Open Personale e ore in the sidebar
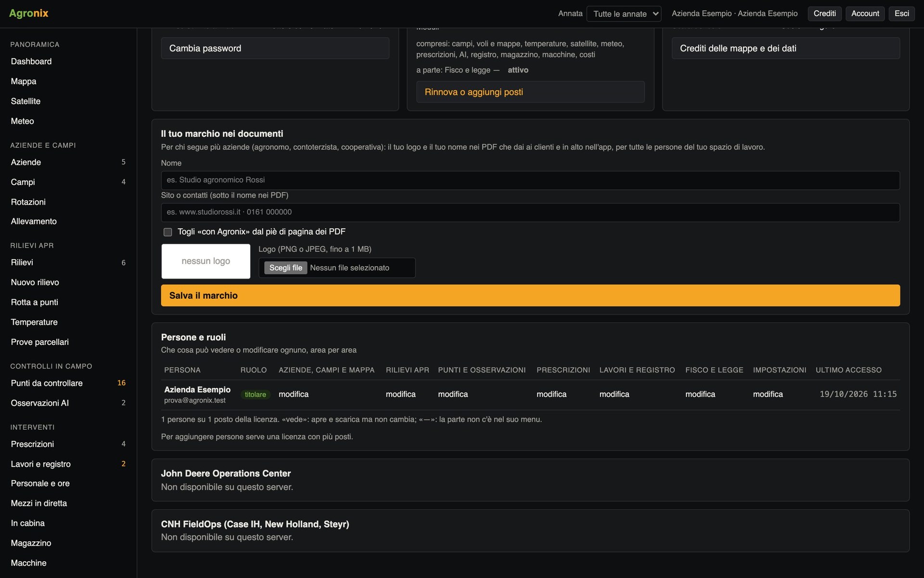 [x=68, y=484]
